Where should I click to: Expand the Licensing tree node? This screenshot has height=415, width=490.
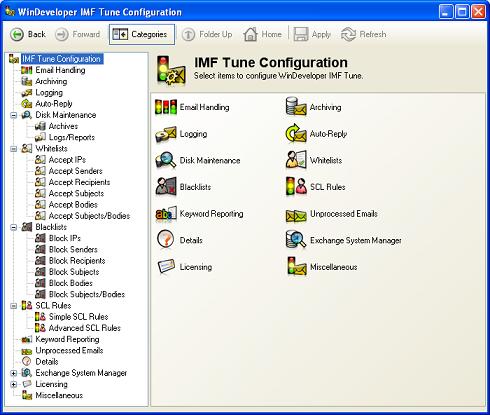coord(14,385)
